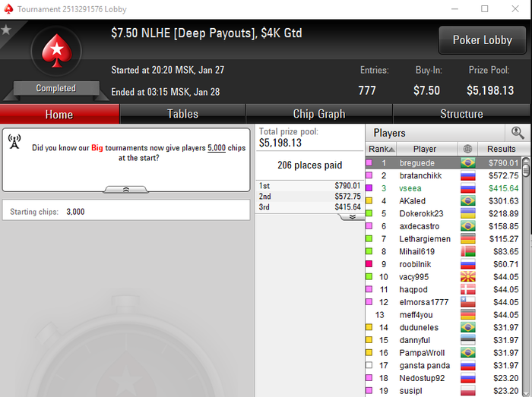The image size is (532, 397).
Task: Click the favorite star icon in top-left corner
Action: tap(6, 30)
